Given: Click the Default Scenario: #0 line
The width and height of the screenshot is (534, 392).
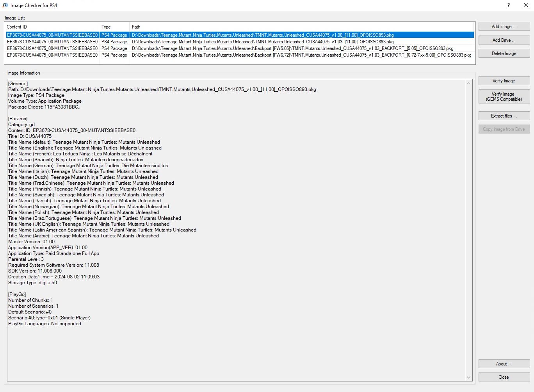Looking at the screenshot, I should [x=30, y=312].
